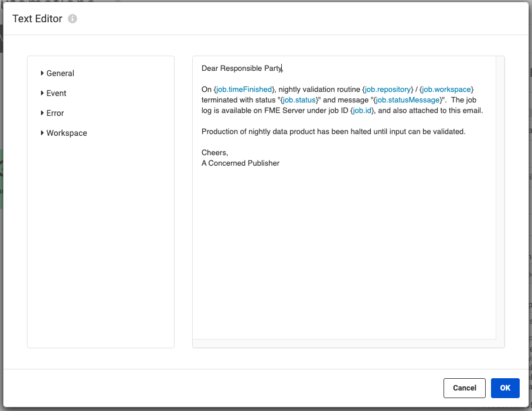Click the A Concerned Publisher text line
This screenshot has height=411, width=532.
[x=240, y=163]
